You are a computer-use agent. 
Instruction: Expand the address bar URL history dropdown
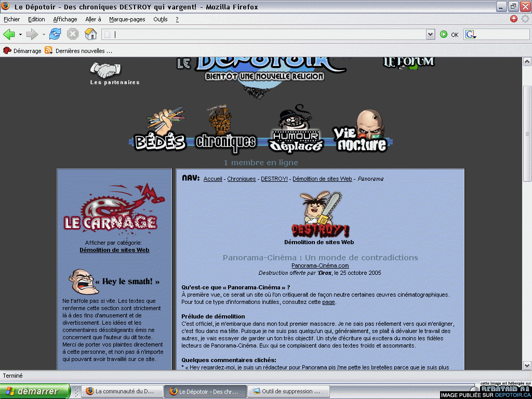click(x=430, y=34)
